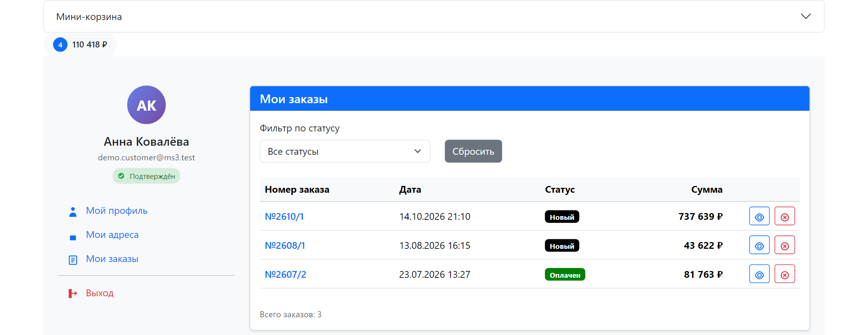Click the Новый badge of order №2608/1
The image size is (868, 335).
(x=562, y=246)
